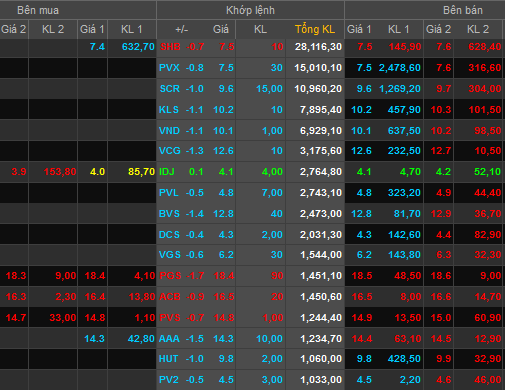The image size is (505, 390).
Task: Click the Tổng KL column header
Action: point(315,29)
